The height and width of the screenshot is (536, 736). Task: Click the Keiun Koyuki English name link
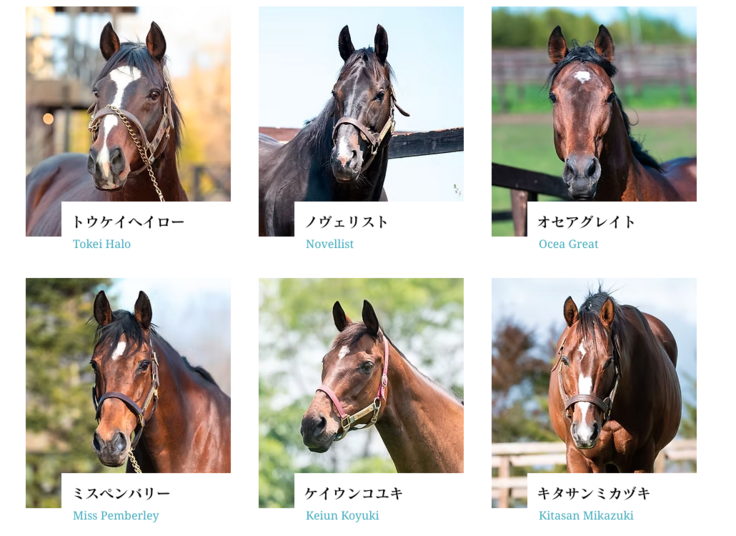point(342,515)
